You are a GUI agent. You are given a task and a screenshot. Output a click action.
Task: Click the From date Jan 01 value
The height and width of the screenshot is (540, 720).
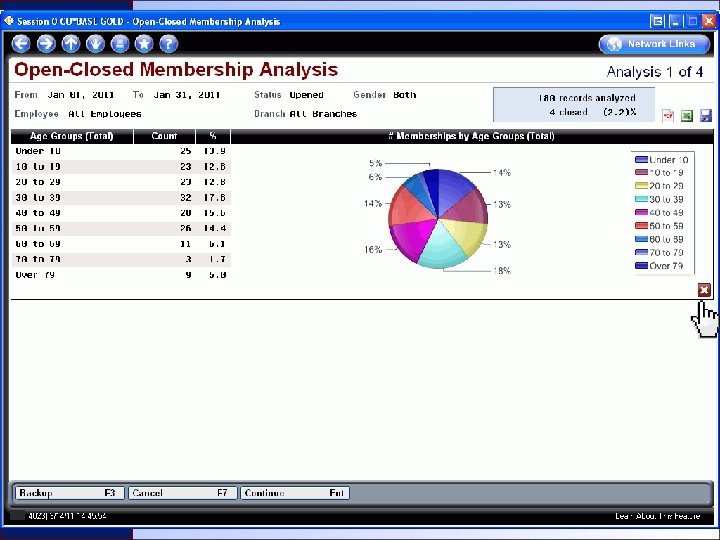[81, 95]
